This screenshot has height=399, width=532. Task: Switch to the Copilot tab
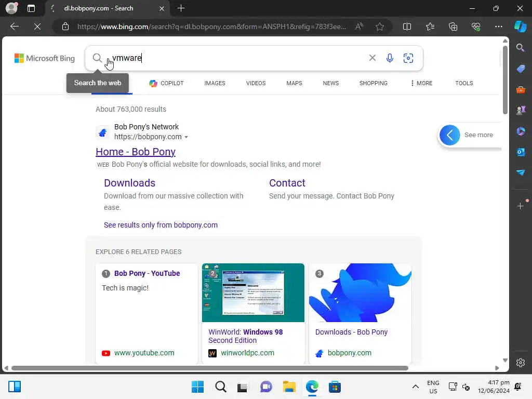point(166,83)
